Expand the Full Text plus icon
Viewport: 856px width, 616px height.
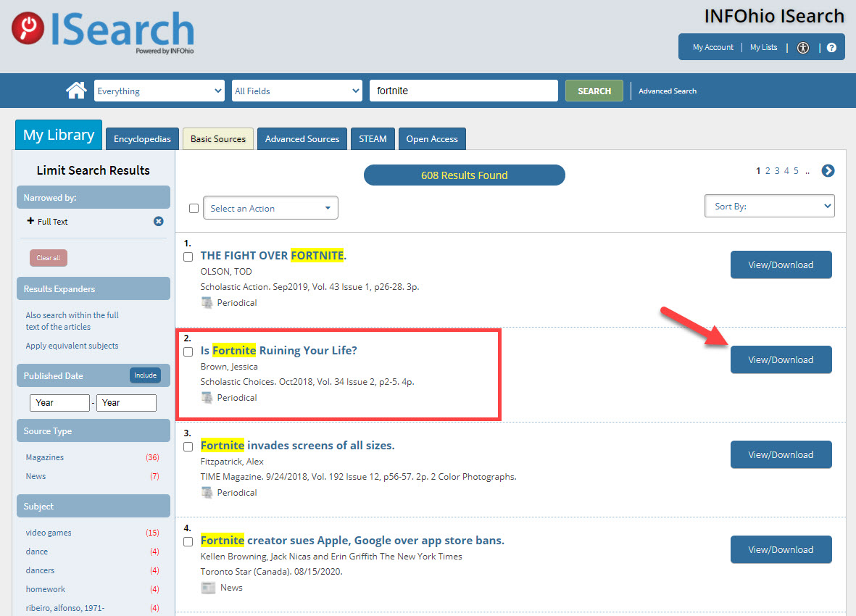30,221
